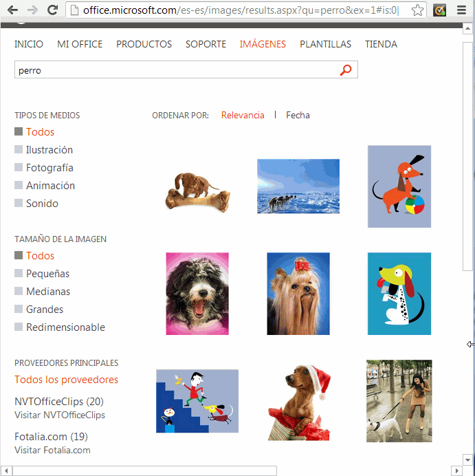Click the horizontal scrollbar right arrow

tap(456, 470)
